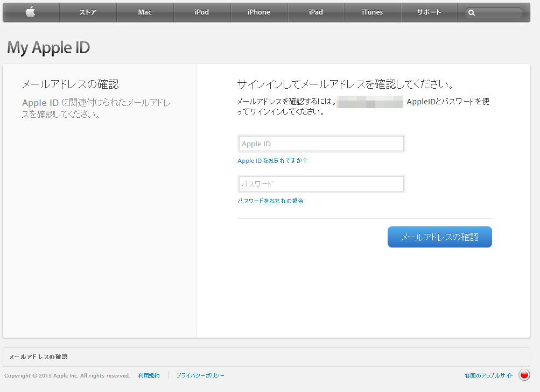
Task: Open the サポート menu item
Action: pos(429,12)
